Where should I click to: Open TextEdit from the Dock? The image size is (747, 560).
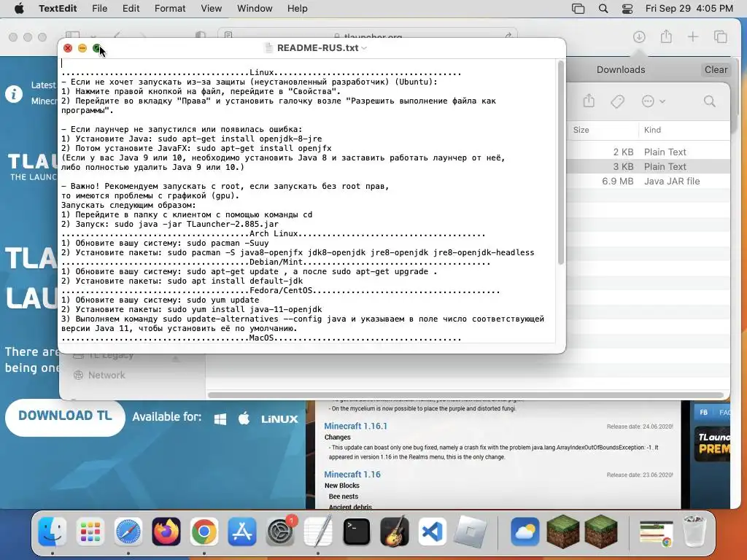[318, 532]
